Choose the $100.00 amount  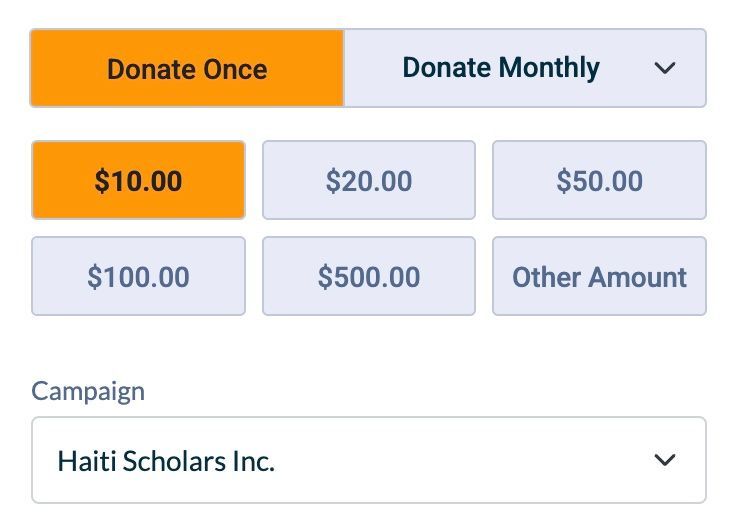pos(138,277)
